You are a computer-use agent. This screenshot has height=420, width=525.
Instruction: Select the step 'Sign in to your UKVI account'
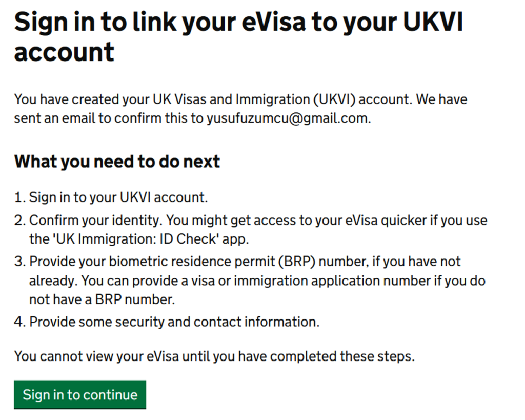click(x=118, y=197)
